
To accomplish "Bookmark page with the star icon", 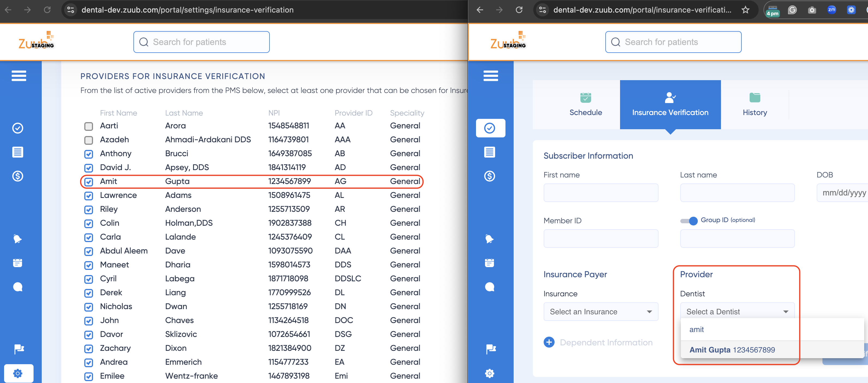I will (x=745, y=10).
